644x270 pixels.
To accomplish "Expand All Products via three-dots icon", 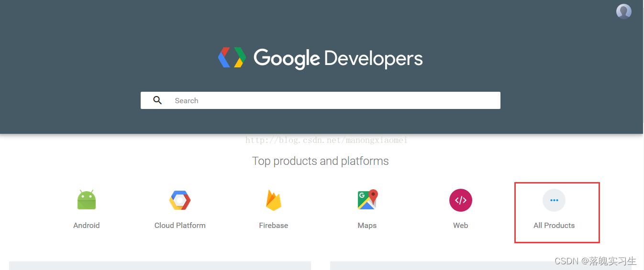I will 554,200.
